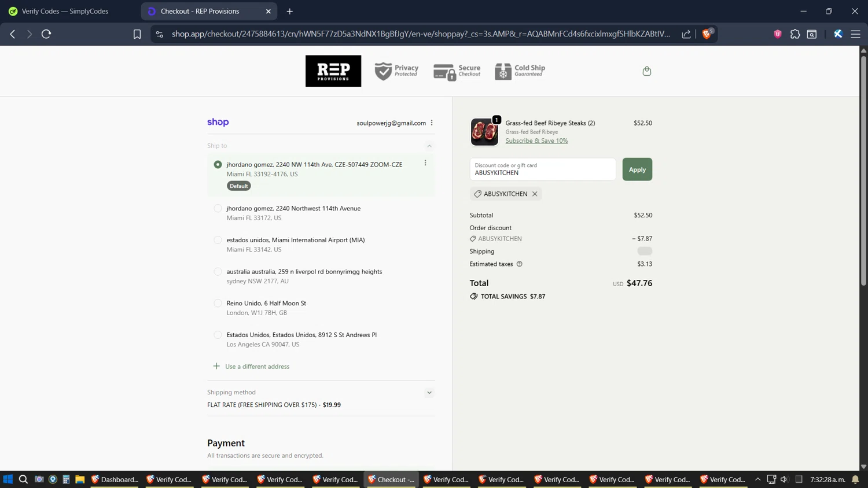This screenshot has width=868, height=488.
Task: Click the share page icon
Action: click(x=686, y=34)
